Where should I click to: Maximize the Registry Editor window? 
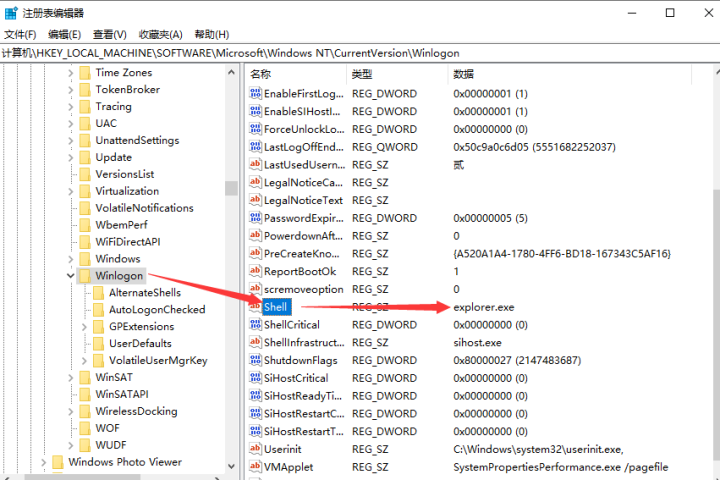[x=670, y=13]
